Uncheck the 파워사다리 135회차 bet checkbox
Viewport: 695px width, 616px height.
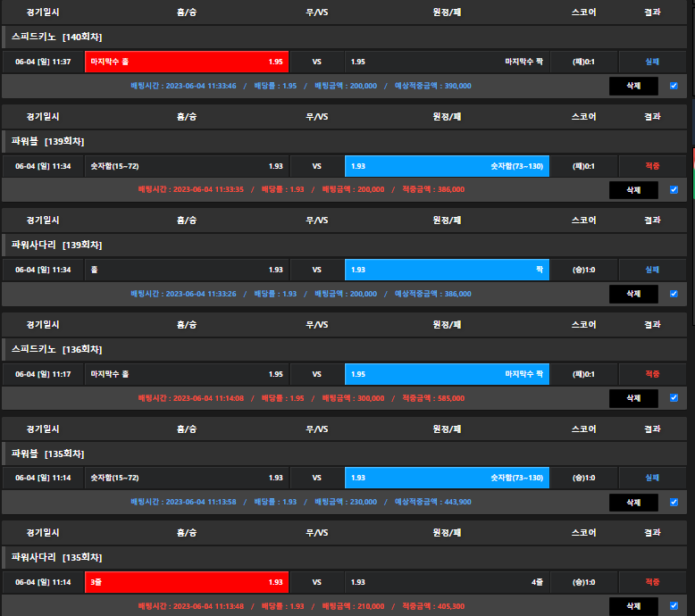click(x=674, y=606)
